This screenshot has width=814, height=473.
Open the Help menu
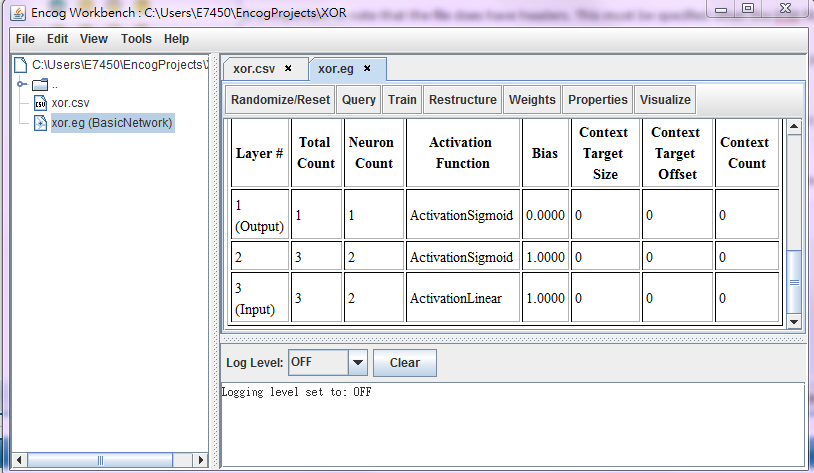[x=177, y=39]
